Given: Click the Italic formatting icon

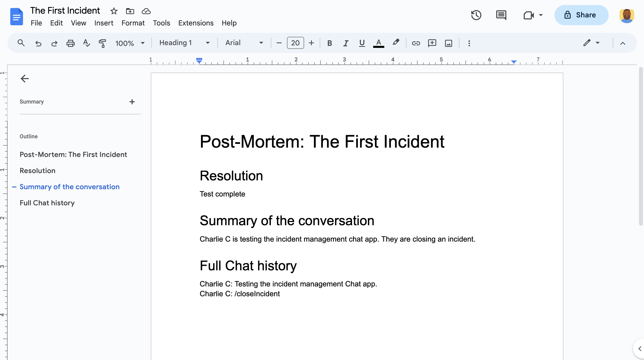Looking at the screenshot, I should click(x=345, y=43).
